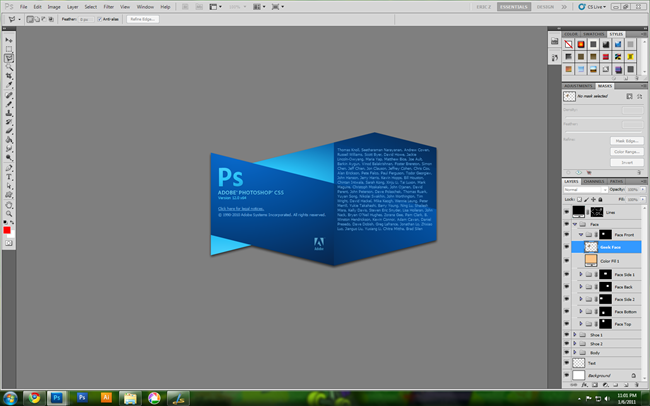Select the Eraser tool
Screen dimensions: 650x406
pos(9,131)
